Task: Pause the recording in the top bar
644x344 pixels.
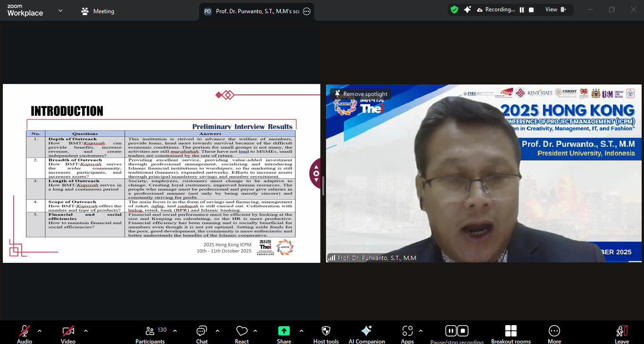Action: point(522,10)
